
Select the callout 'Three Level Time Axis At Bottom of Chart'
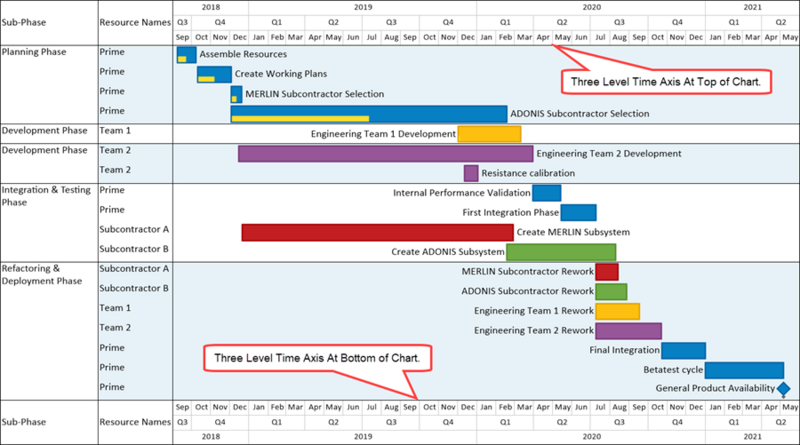[317, 358]
